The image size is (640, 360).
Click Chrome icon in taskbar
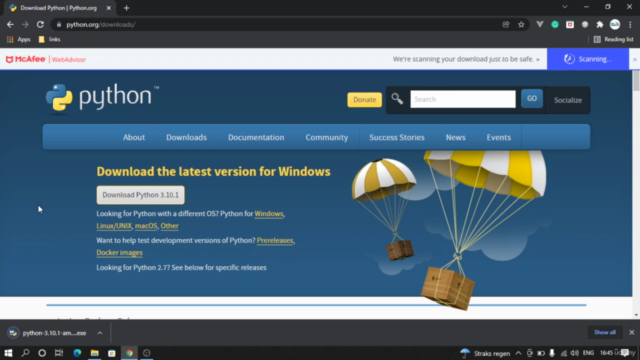pos(129,353)
